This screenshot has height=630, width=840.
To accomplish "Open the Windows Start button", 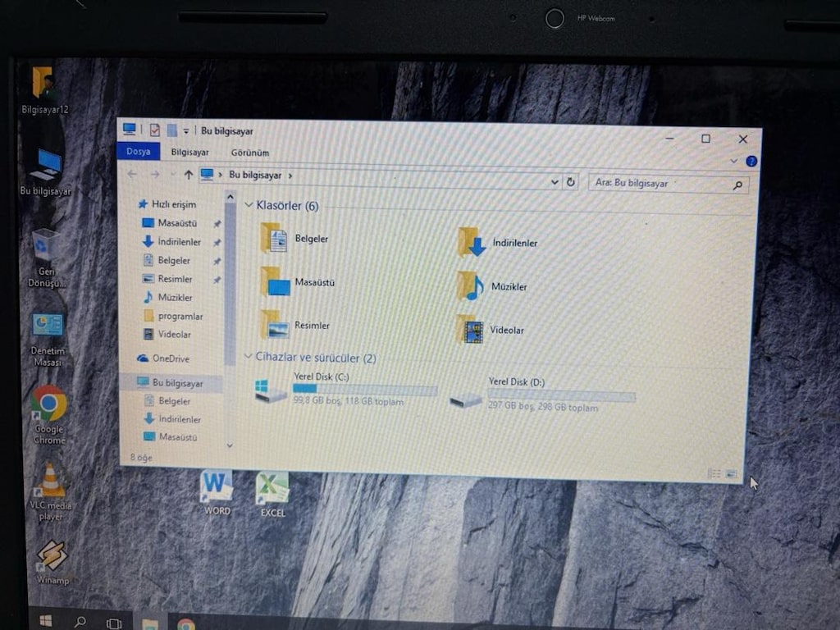I will coord(46,620).
